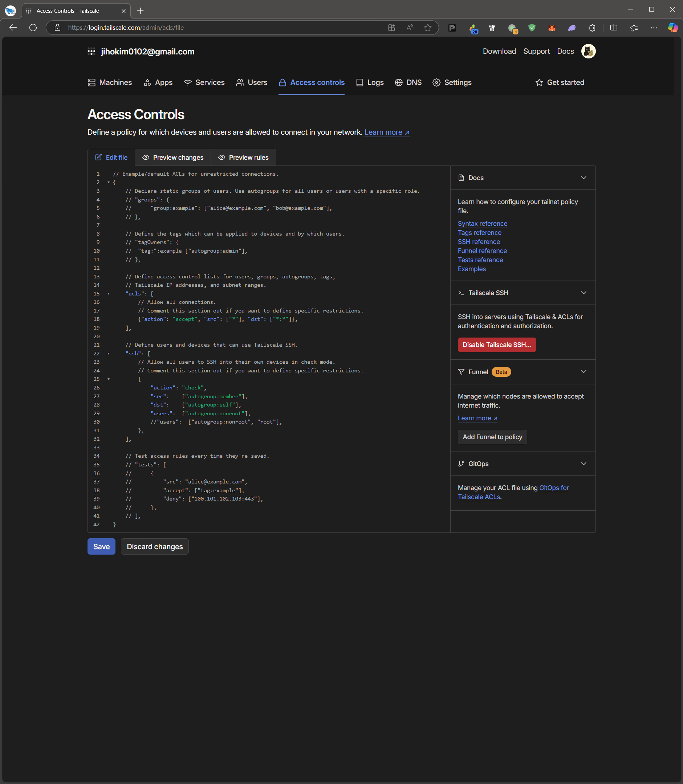
Task: Select the Access controls tab
Action: tap(312, 82)
